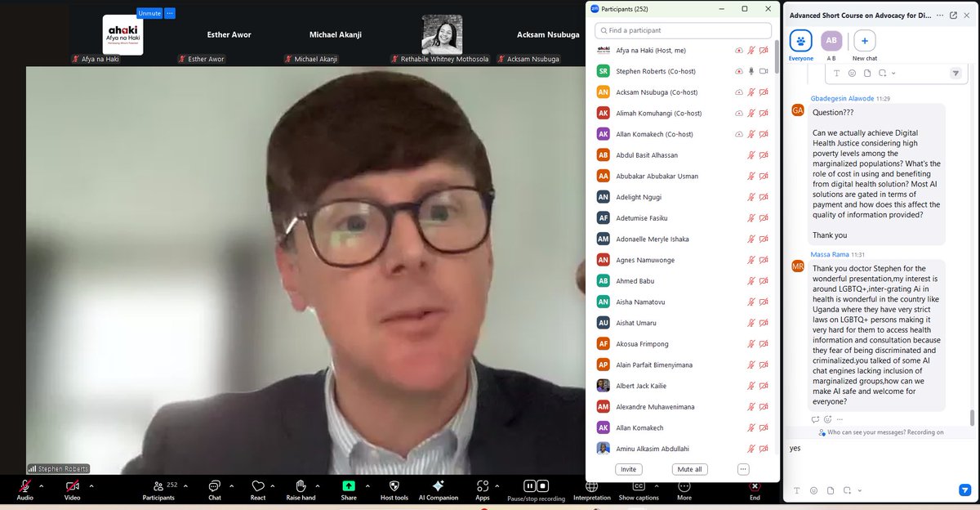Pause the recording using pause icon
Image resolution: width=980 pixels, height=510 pixels.
(529, 485)
